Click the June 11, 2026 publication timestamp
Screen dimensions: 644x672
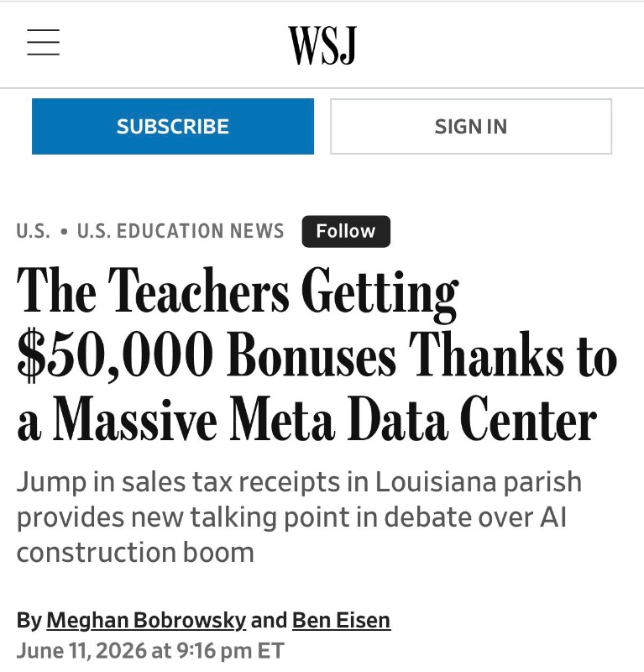[x=150, y=650]
